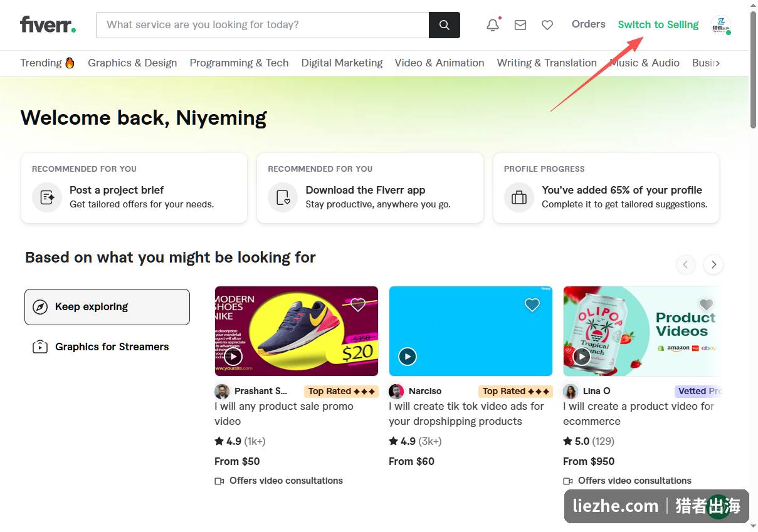Play the Olipop product video preview

click(582, 357)
